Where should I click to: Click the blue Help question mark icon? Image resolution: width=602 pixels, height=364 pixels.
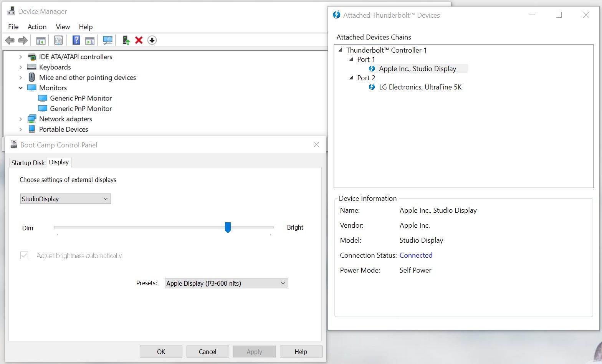(x=76, y=40)
